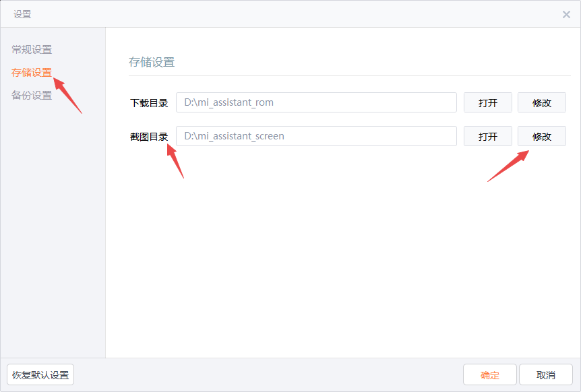581x392 pixels.
Task: Switch to the 常规设置 section
Action: pyautogui.click(x=32, y=49)
